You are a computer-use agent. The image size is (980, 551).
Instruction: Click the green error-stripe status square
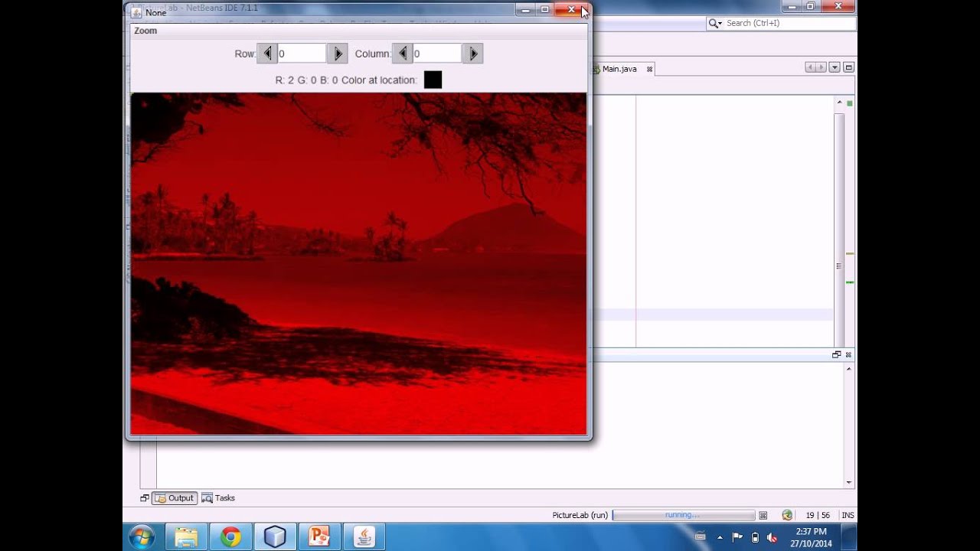[850, 103]
